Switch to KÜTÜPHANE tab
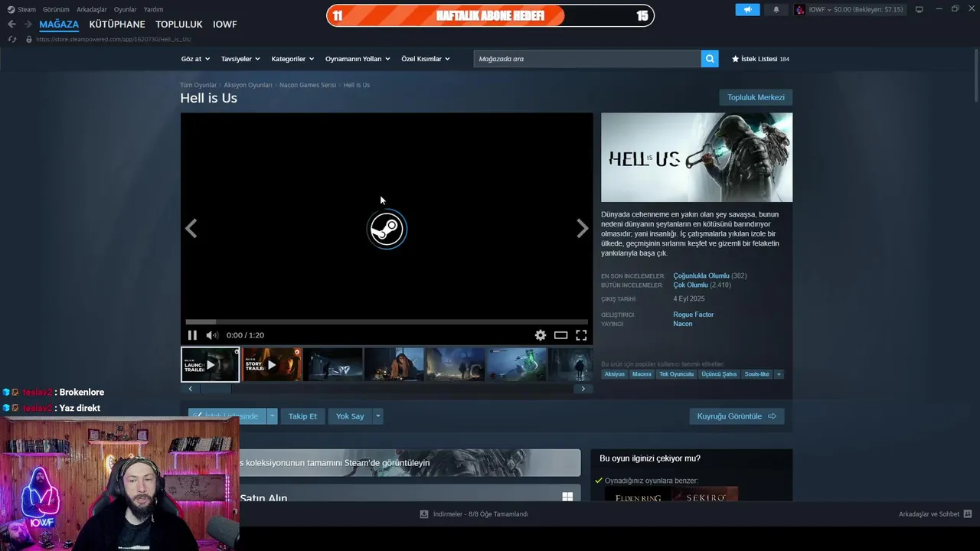This screenshot has width=980, height=551. click(x=117, y=24)
